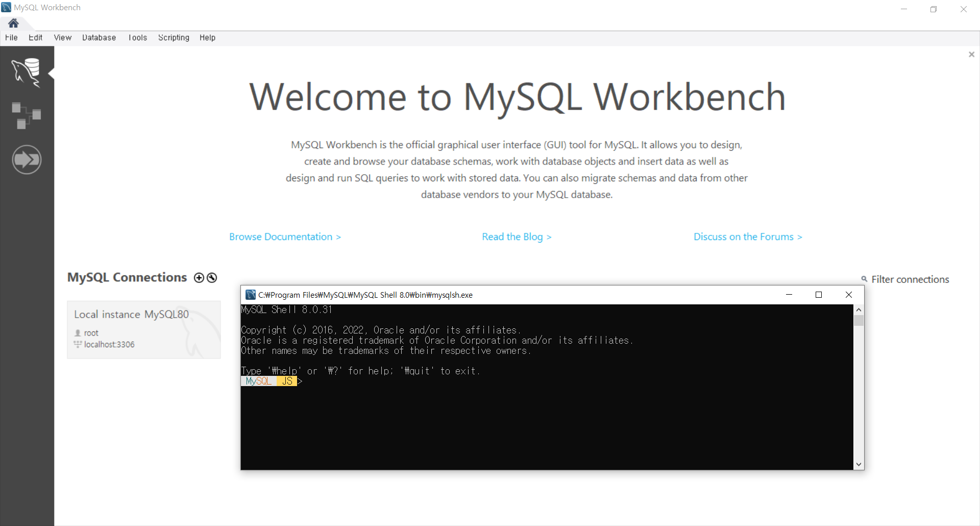Follow Discuss on the Forums link
Image resolution: width=980 pixels, height=526 pixels.
tap(748, 237)
